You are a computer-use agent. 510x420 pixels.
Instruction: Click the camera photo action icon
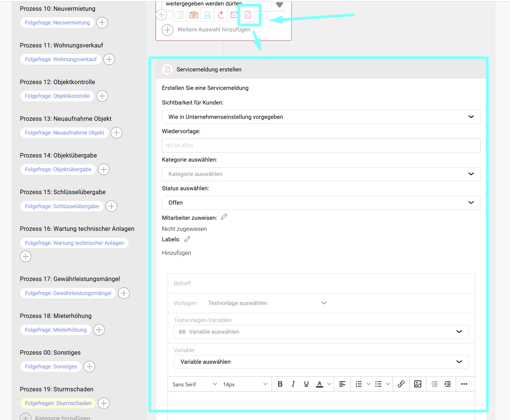[194, 15]
